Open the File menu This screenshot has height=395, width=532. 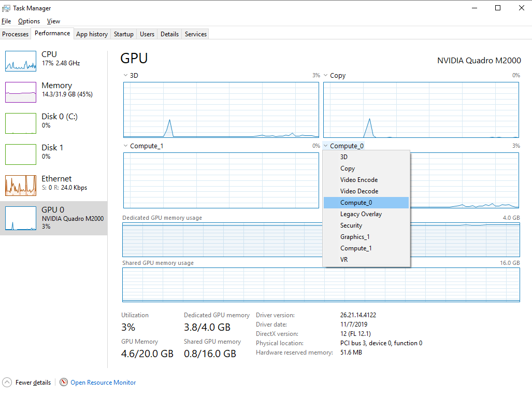(x=6, y=21)
